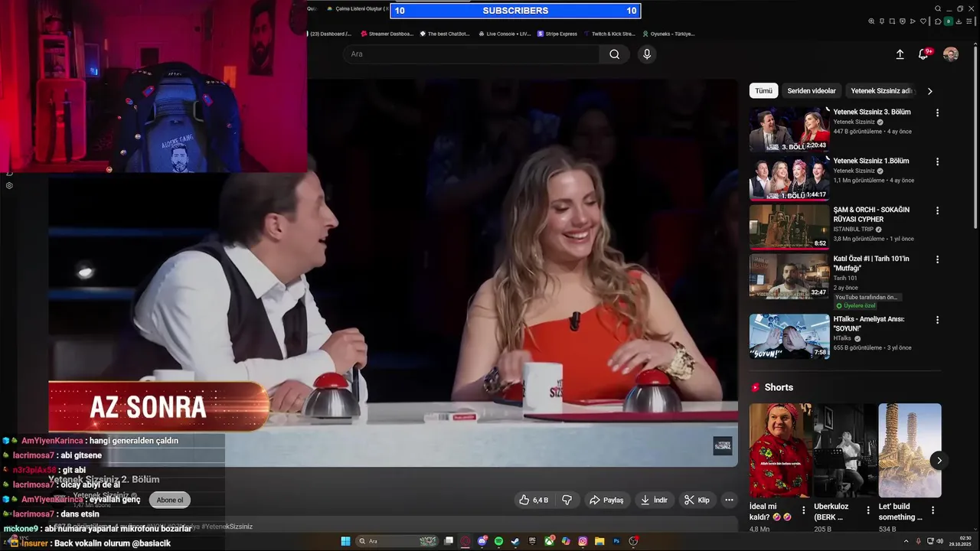Switch to Çalma Listeni Oluştur browser tab
The height and width of the screenshot is (551, 980).
pyautogui.click(x=358, y=8)
